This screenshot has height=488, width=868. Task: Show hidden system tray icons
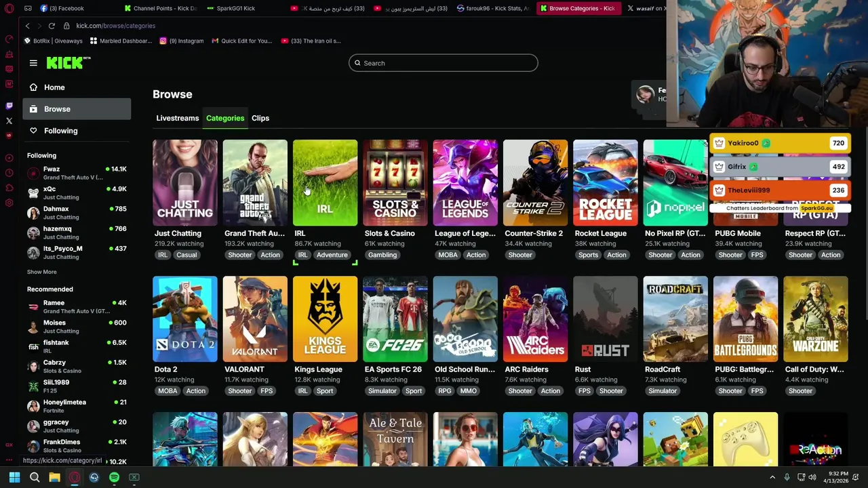[x=772, y=477]
